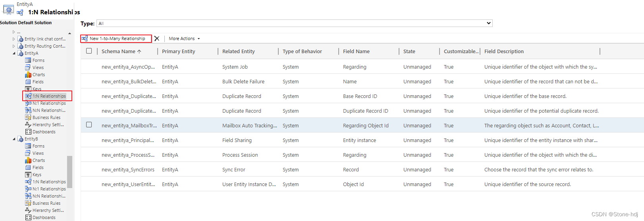Click the Base Record ID field cell
Image resolution: width=644 pixels, height=221 pixels.
click(x=360, y=96)
